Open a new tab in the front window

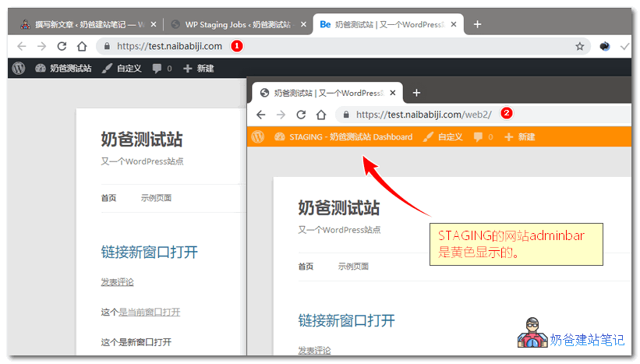pyautogui.click(x=416, y=93)
